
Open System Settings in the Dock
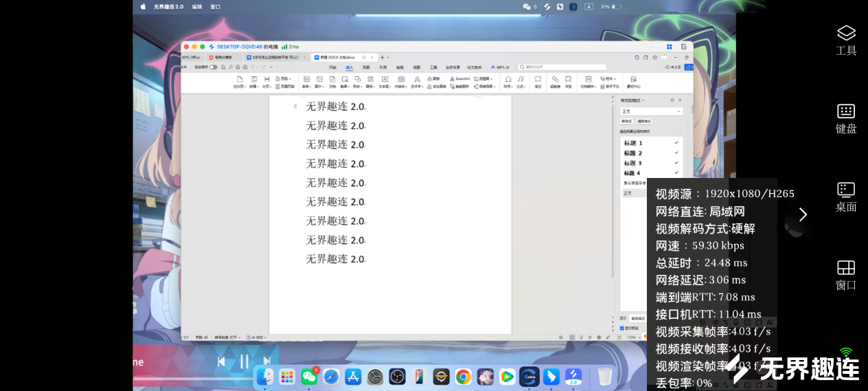click(x=375, y=376)
